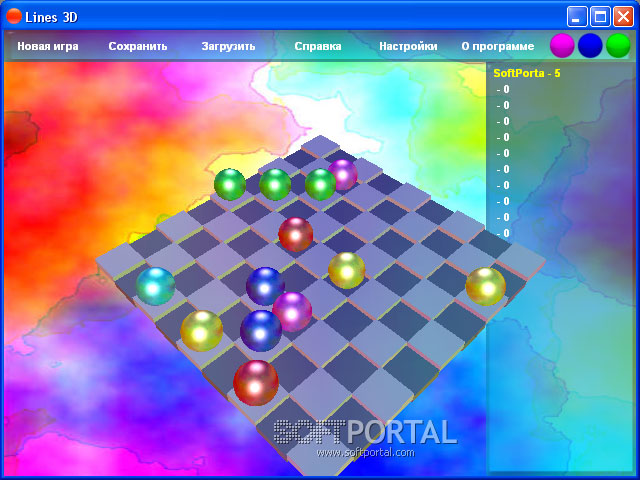Select the yellow ball in board center
The width and height of the screenshot is (640, 480).
[347, 270]
